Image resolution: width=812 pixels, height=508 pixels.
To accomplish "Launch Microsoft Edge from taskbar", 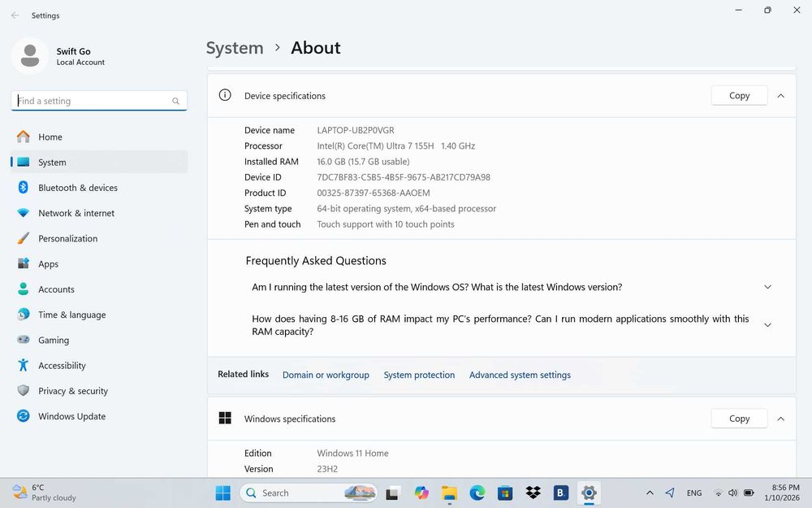I will tap(477, 493).
